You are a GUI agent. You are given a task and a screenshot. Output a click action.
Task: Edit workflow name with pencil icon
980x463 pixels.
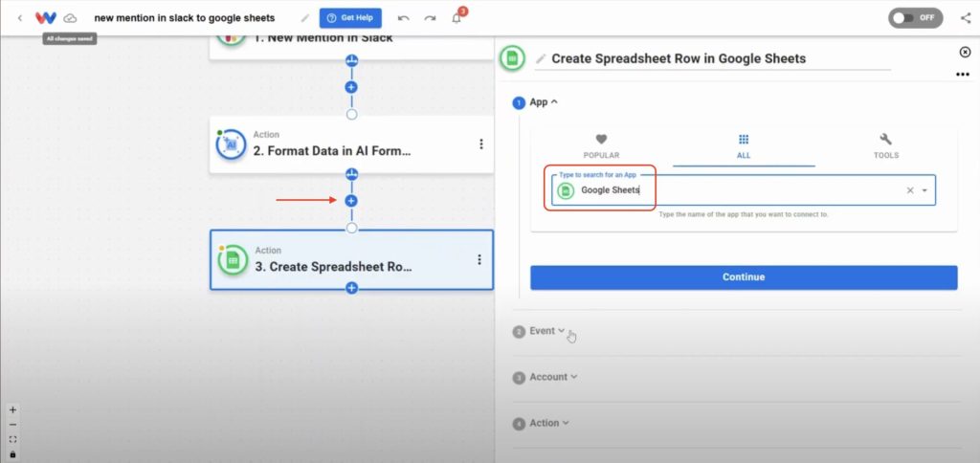point(305,18)
